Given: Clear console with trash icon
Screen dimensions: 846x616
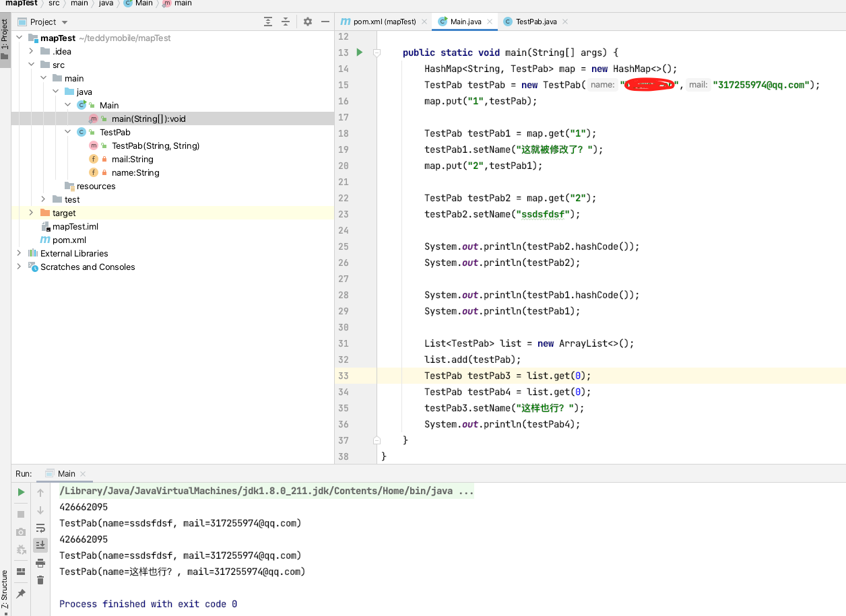Looking at the screenshot, I should 40,580.
